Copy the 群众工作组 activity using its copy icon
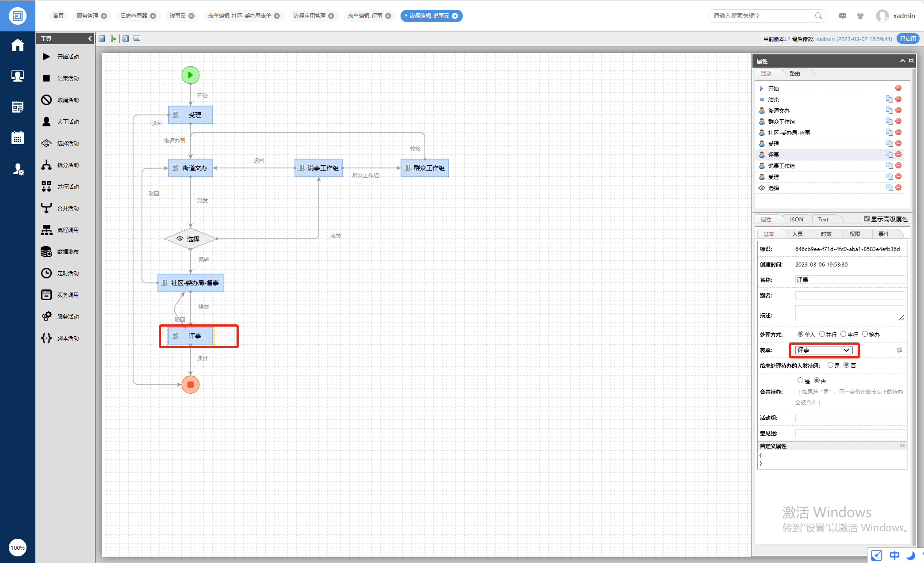 click(889, 122)
